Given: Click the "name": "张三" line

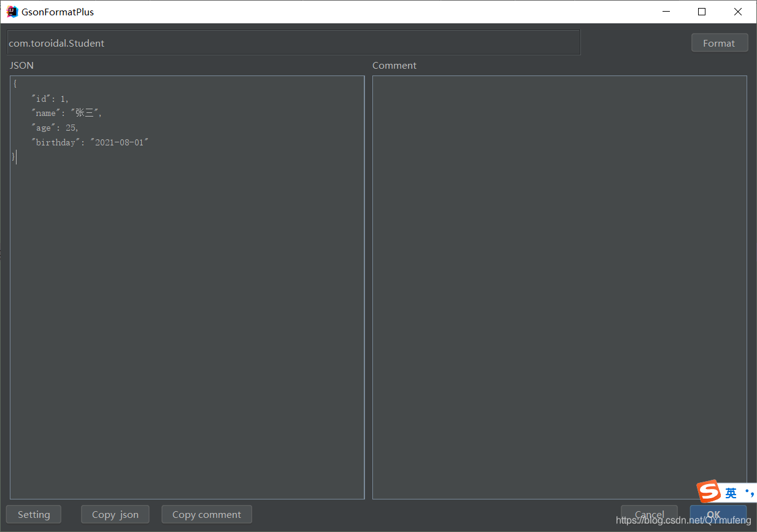Looking at the screenshot, I should (67, 113).
